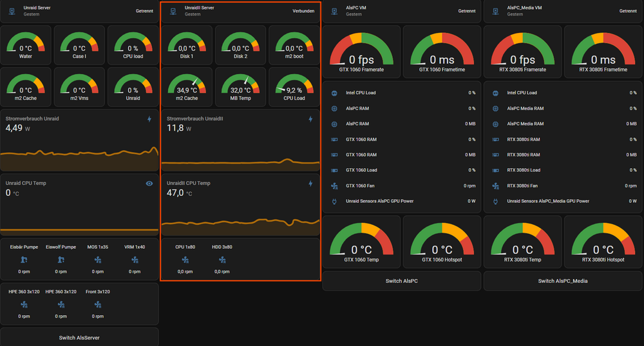Open the m2 Cache gauge showing 34,9 °C

coord(187,87)
